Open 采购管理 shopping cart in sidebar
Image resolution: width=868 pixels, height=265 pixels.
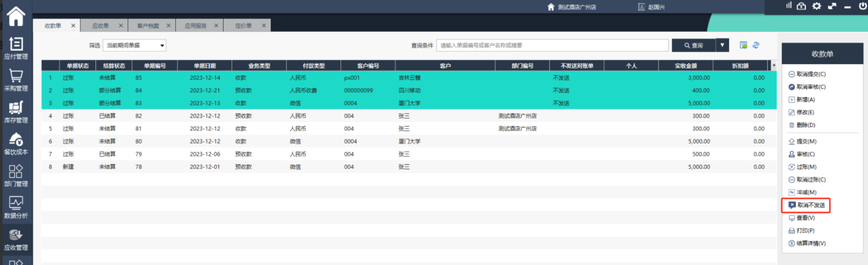[x=16, y=80]
